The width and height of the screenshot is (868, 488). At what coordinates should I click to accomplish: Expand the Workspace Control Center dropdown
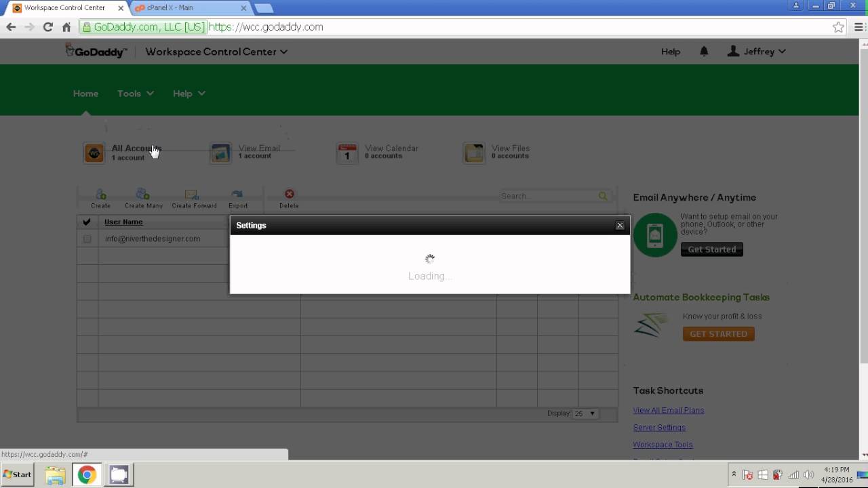pos(216,52)
